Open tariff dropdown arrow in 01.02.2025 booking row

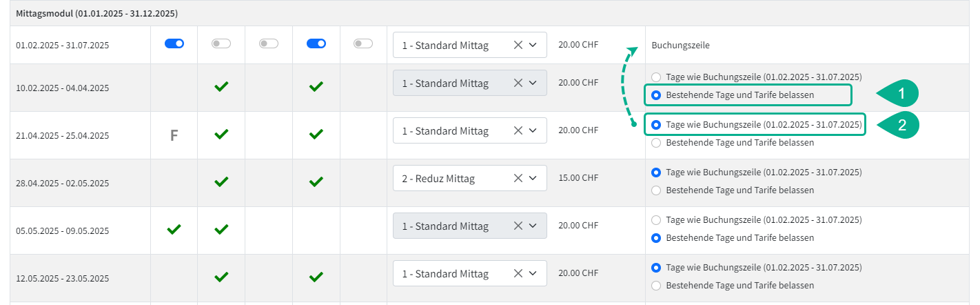coord(532,46)
